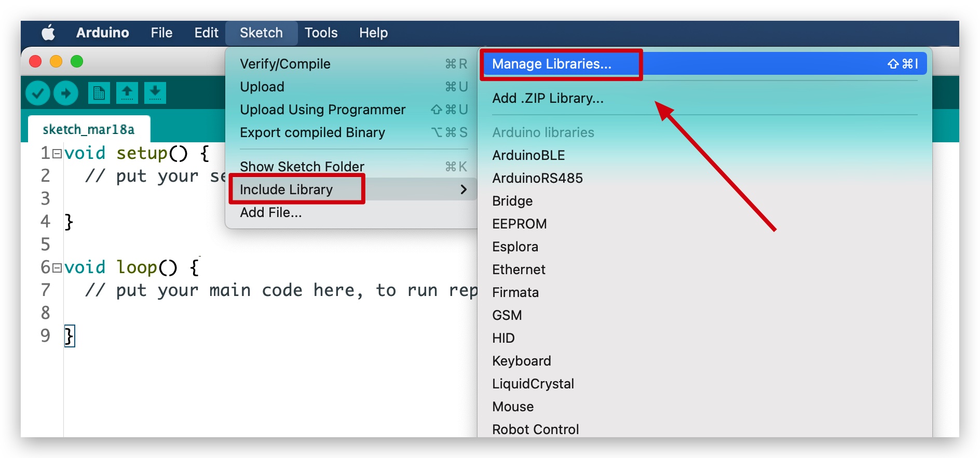Image resolution: width=980 pixels, height=458 pixels.
Task: Include the Keyboard library
Action: click(x=705, y=361)
